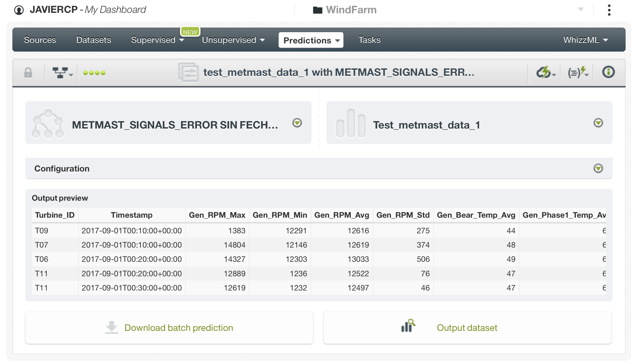Open the refresh lightning actions menu

pyautogui.click(x=545, y=73)
